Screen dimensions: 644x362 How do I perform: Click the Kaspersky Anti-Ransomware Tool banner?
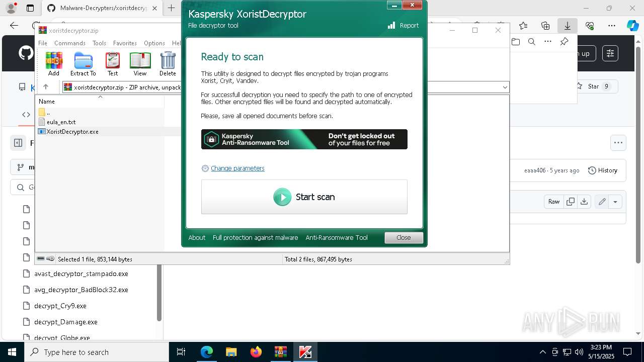304,139
